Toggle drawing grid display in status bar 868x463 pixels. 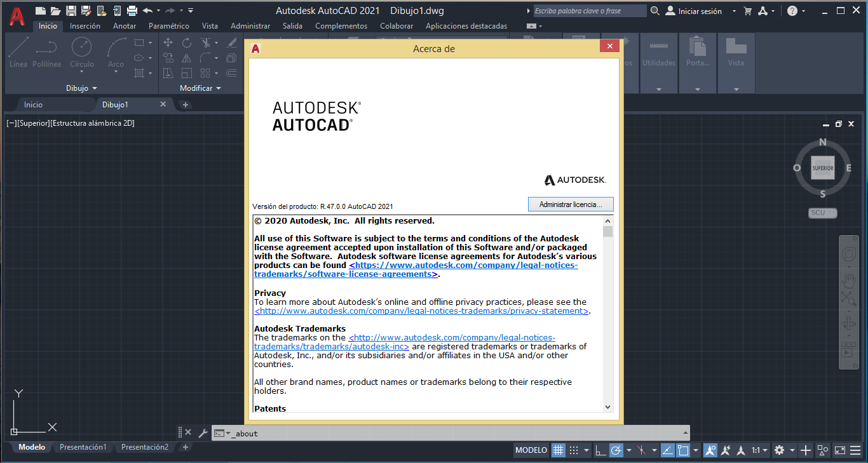coord(558,450)
